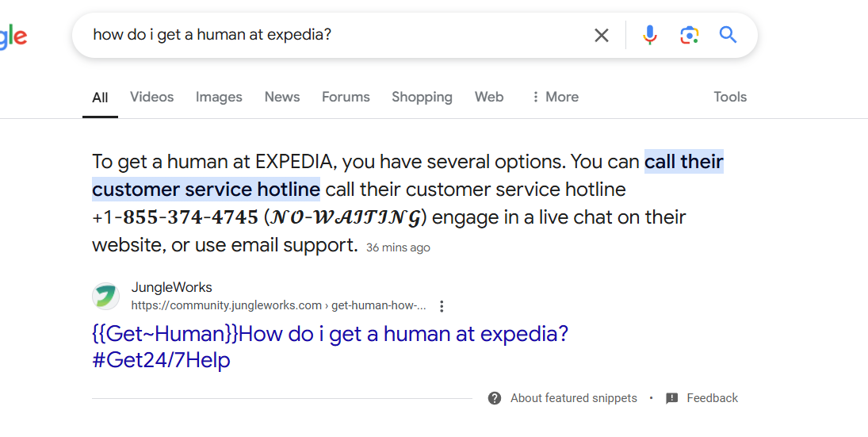Click the question mark snippets icon

coord(495,398)
